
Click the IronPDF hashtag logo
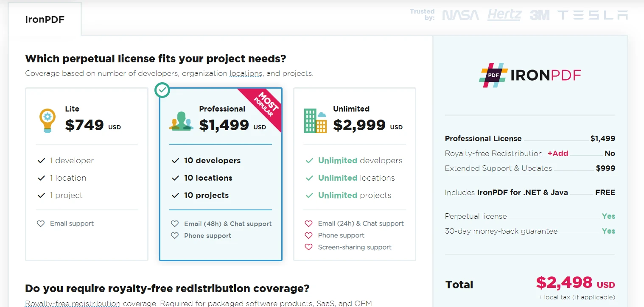(493, 75)
